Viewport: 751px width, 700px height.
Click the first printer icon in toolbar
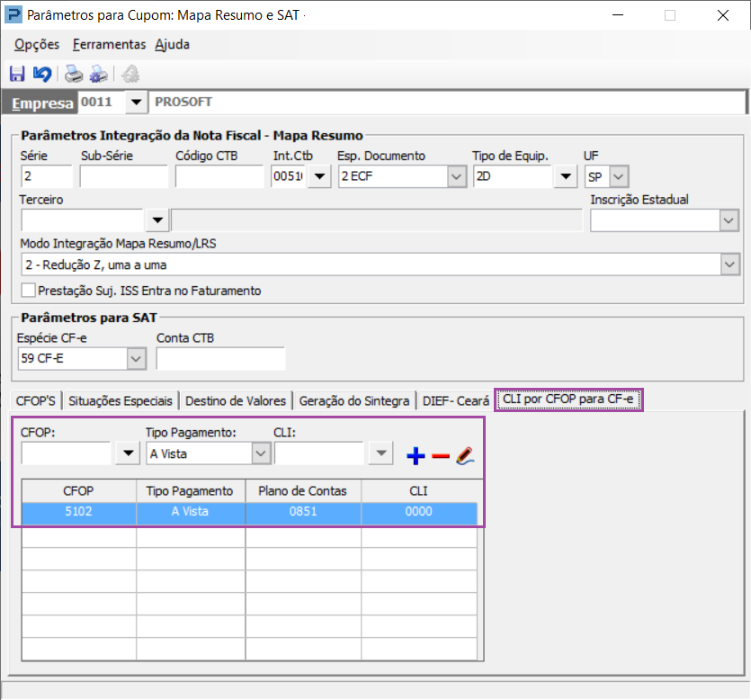[x=74, y=75]
